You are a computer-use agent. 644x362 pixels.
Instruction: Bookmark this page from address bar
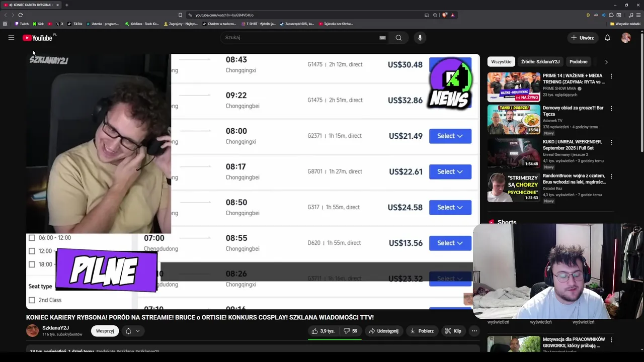(x=180, y=15)
